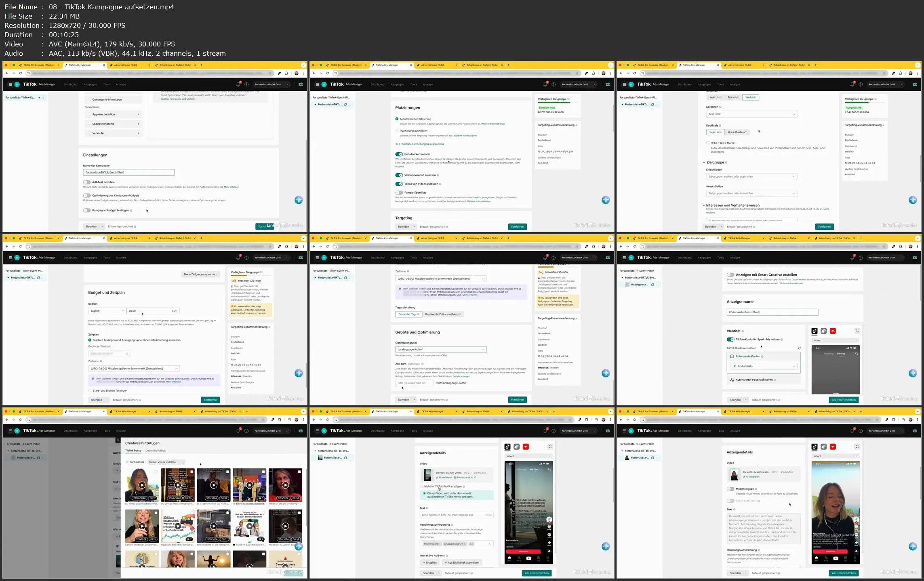Select the TikTok Posts tab
The width and height of the screenshot is (924, 581).
point(133,451)
